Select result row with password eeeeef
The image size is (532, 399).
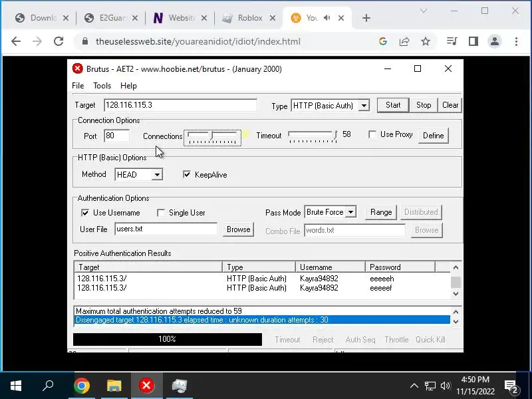[262, 288]
